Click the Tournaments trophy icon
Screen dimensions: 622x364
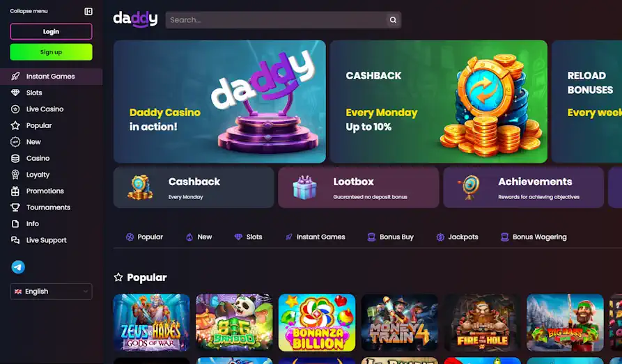(15, 207)
